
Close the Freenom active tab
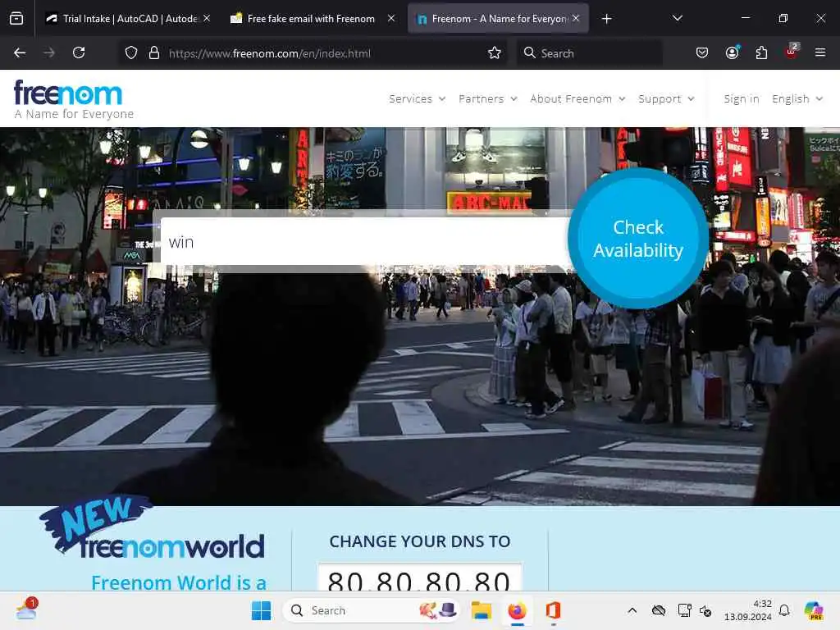(576, 18)
